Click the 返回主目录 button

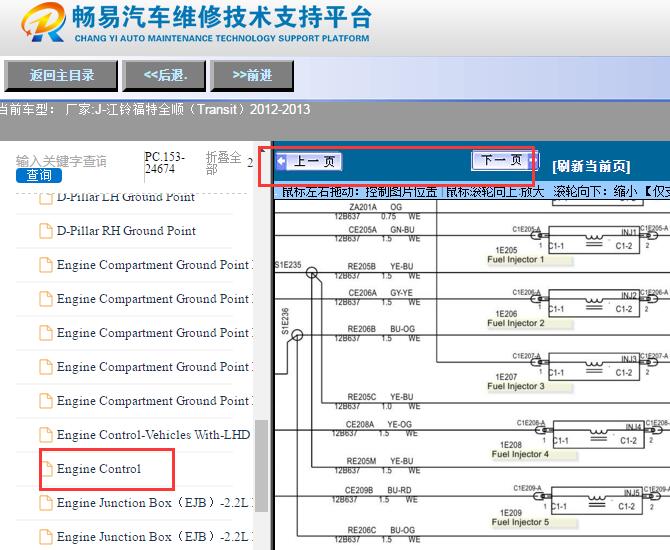61,76
